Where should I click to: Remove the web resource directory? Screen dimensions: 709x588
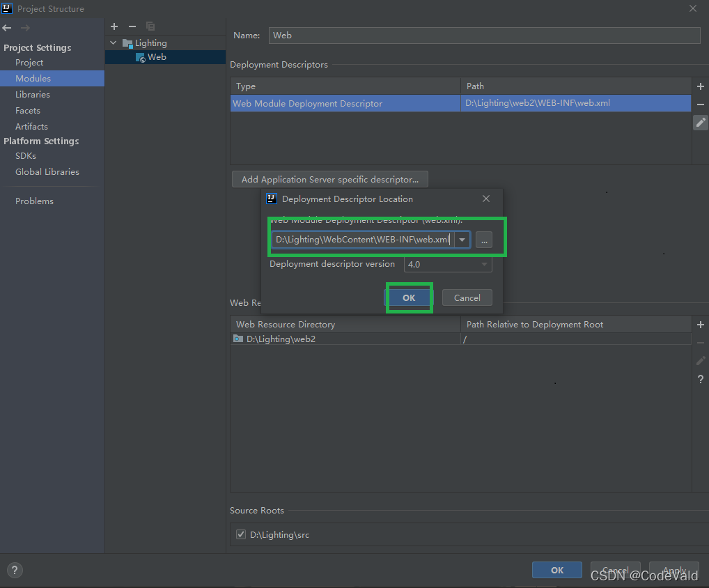click(701, 343)
